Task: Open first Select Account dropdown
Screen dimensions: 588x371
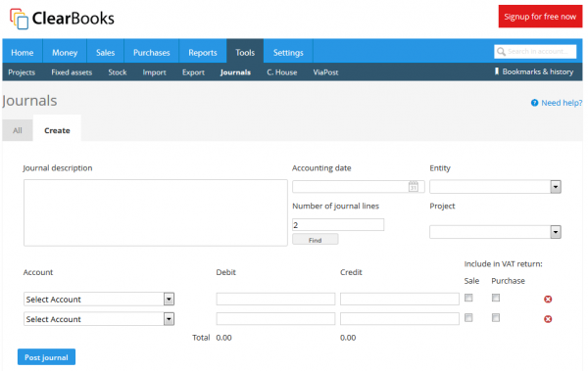Action: 99,299
